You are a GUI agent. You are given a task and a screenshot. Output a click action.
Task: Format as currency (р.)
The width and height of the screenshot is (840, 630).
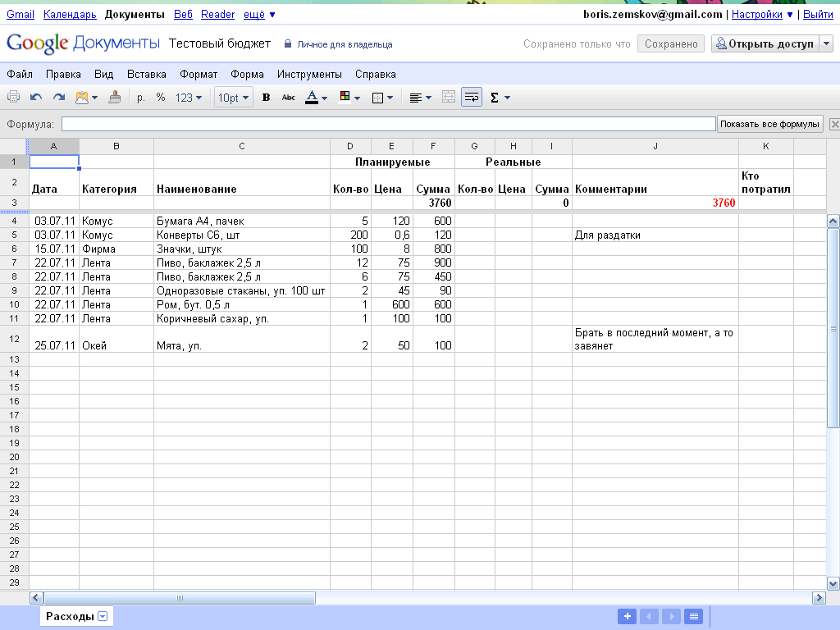pos(141,98)
